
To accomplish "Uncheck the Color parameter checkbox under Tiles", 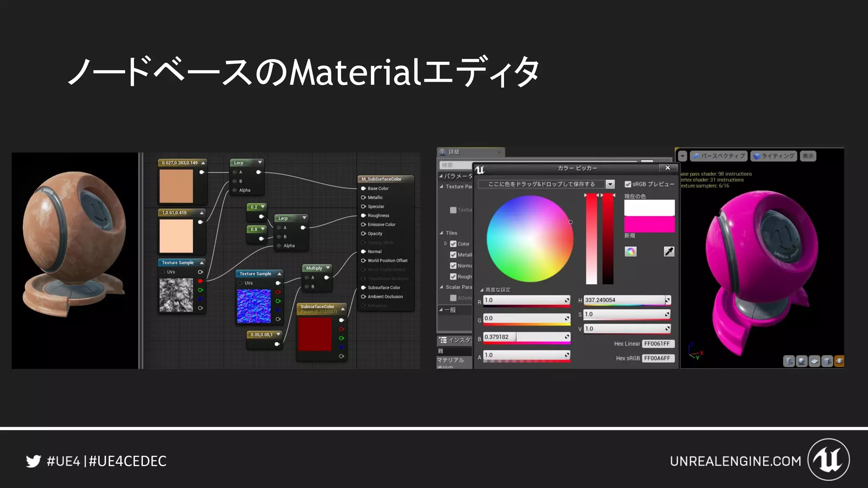I will click(x=453, y=244).
